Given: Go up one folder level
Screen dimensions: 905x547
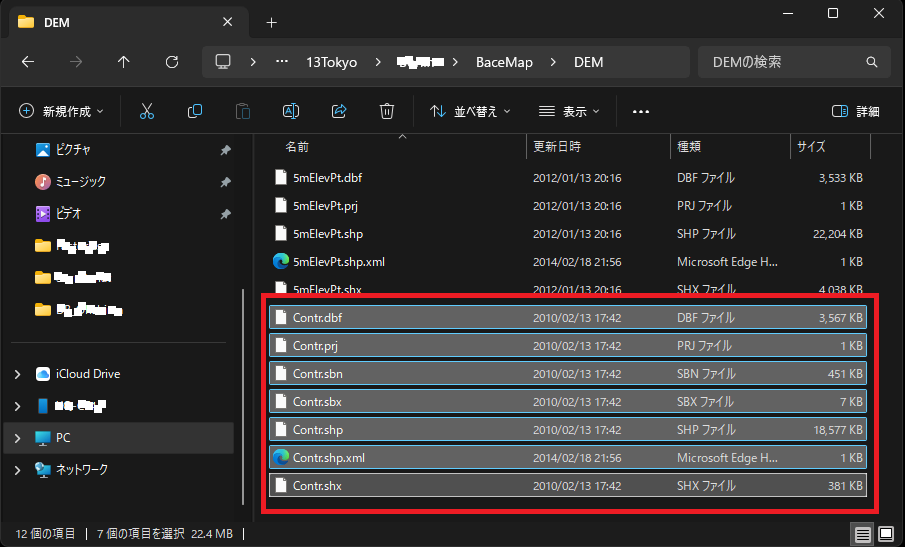Looking at the screenshot, I should (x=124, y=62).
